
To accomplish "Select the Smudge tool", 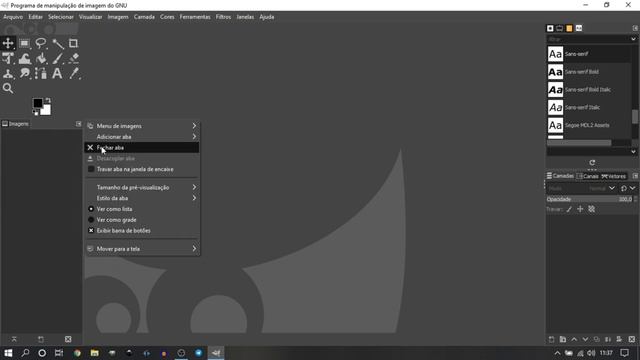I will pyautogui.click(x=24, y=73).
